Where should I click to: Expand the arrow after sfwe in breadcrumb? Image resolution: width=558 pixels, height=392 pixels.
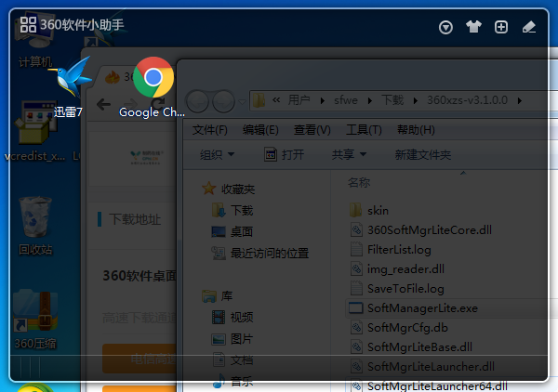click(370, 101)
